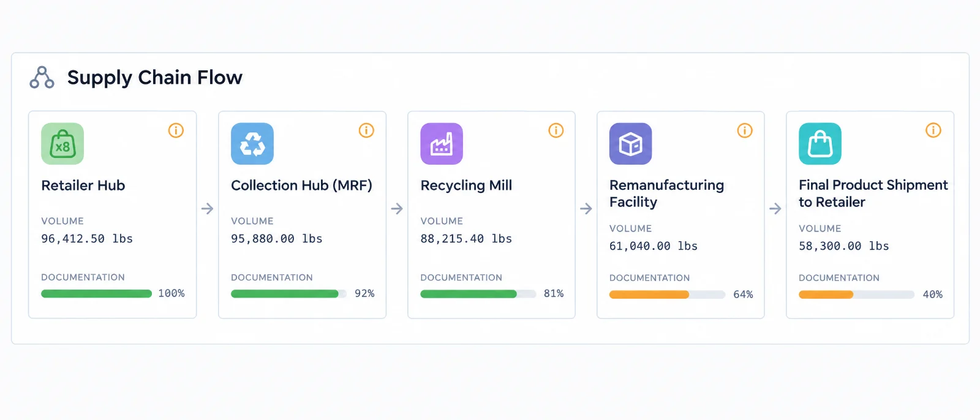980x420 pixels.
Task: Click the Remanufacturing Facility box icon
Action: pos(631,144)
